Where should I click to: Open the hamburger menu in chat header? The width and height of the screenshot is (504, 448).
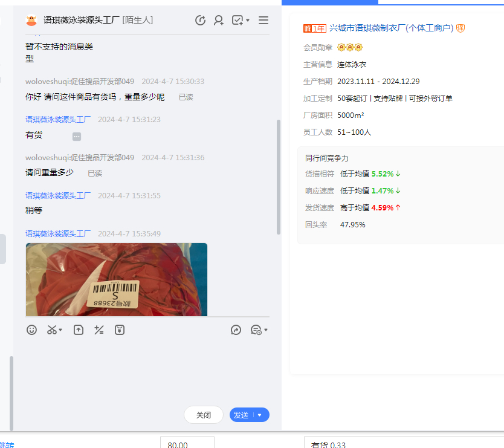(263, 21)
